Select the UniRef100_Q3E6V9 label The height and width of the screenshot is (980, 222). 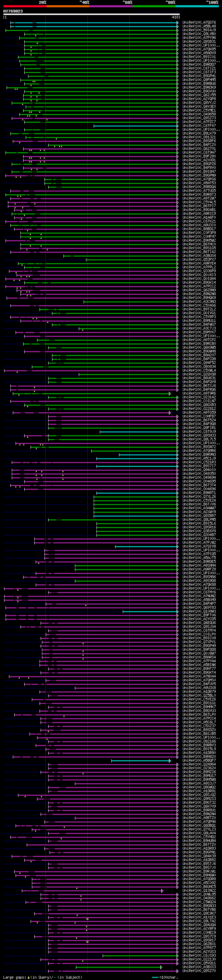(x=199, y=531)
